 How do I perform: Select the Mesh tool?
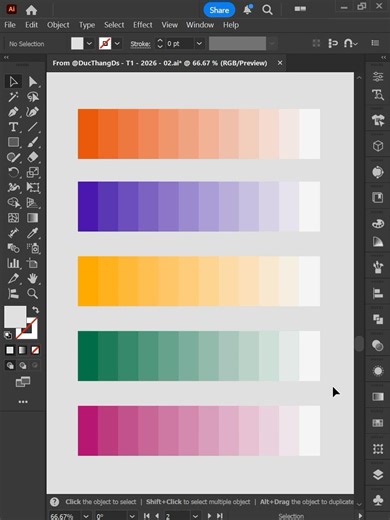(13, 218)
